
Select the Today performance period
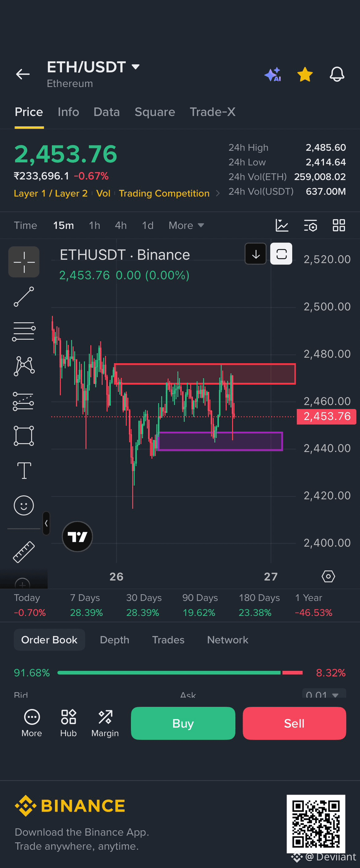click(30, 605)
